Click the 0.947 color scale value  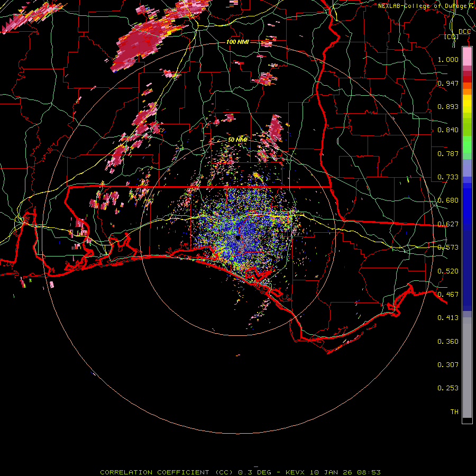[x=448, y=83]
